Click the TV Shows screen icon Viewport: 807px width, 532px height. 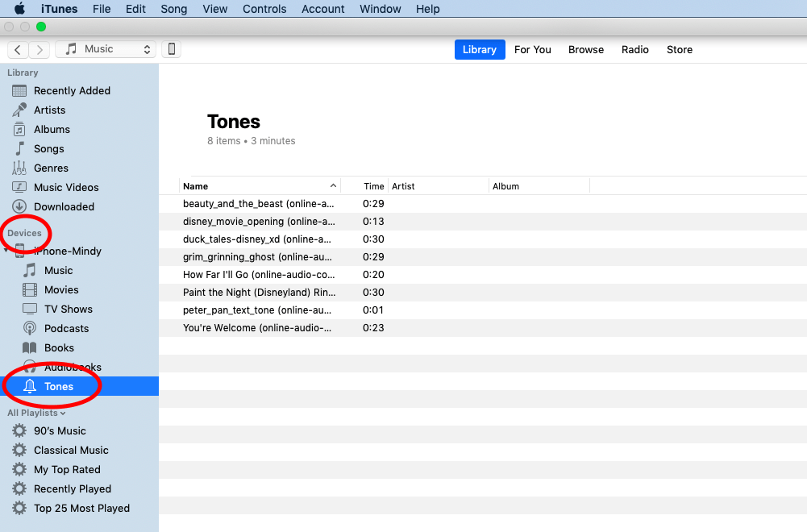coord(30,310)
